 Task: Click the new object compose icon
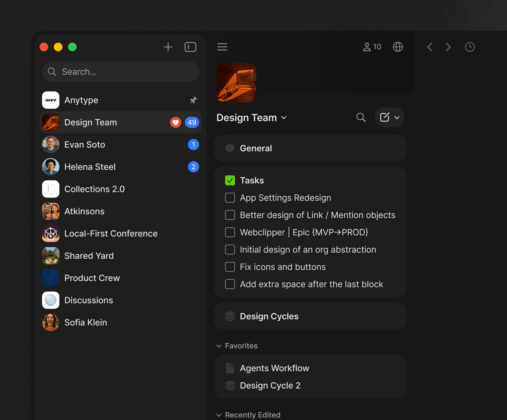coord(384,117)
